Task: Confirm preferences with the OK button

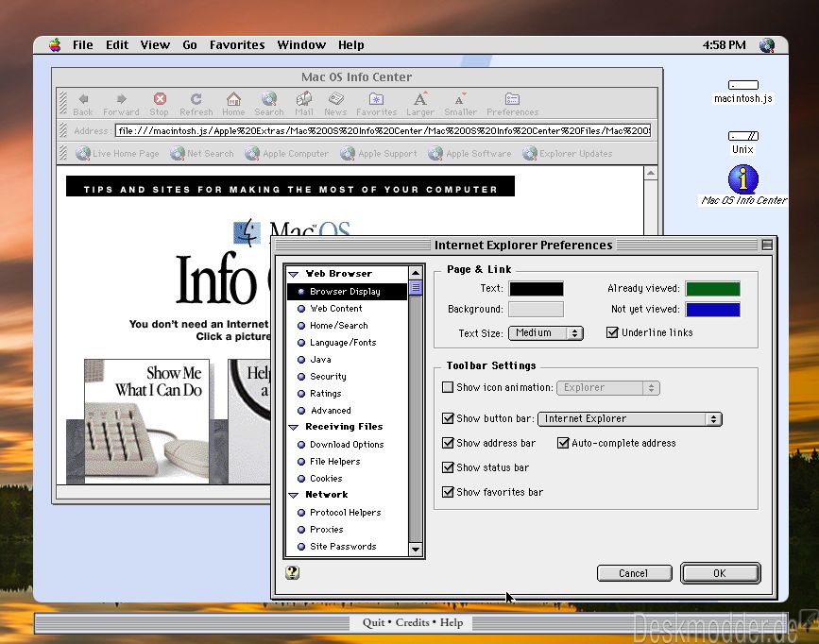Action: [x=720, y=573]
